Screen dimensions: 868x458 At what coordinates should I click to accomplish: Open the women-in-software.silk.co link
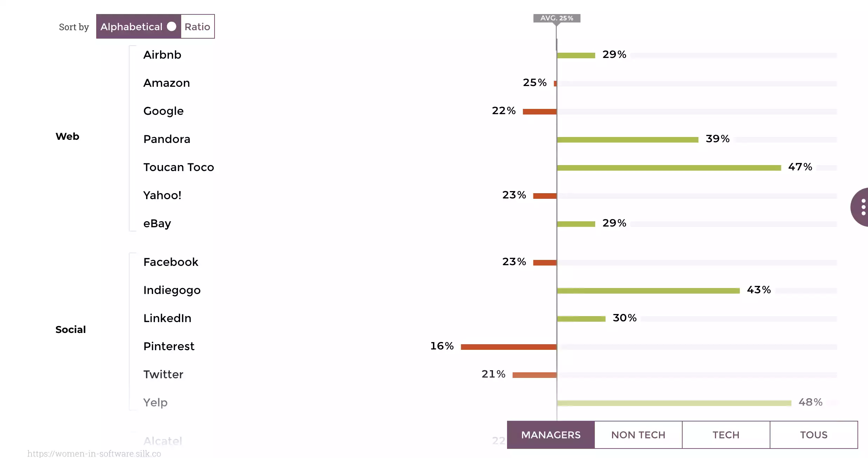[x=94, y=453]
